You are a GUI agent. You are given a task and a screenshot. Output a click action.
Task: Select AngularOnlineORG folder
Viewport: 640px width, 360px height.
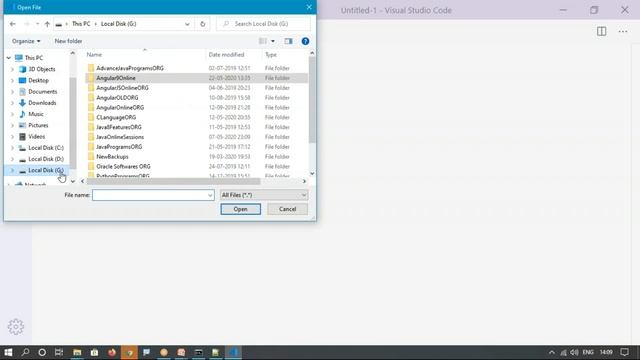120,107
